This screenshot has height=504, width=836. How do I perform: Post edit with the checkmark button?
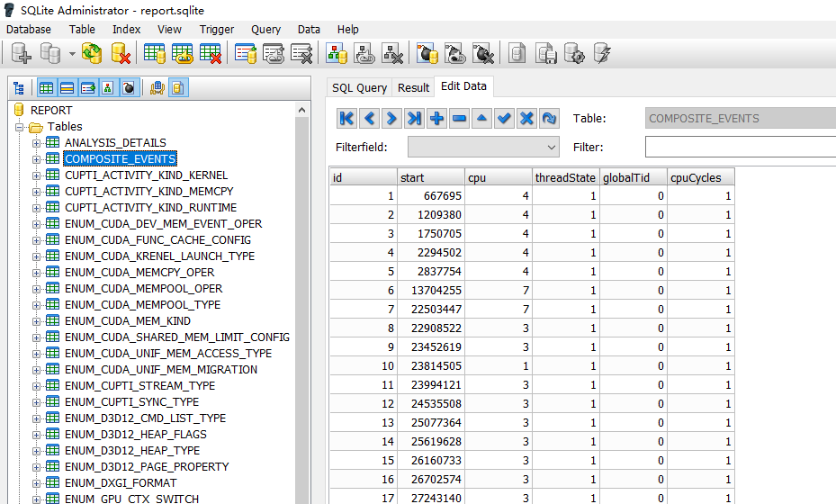(504, 118)
